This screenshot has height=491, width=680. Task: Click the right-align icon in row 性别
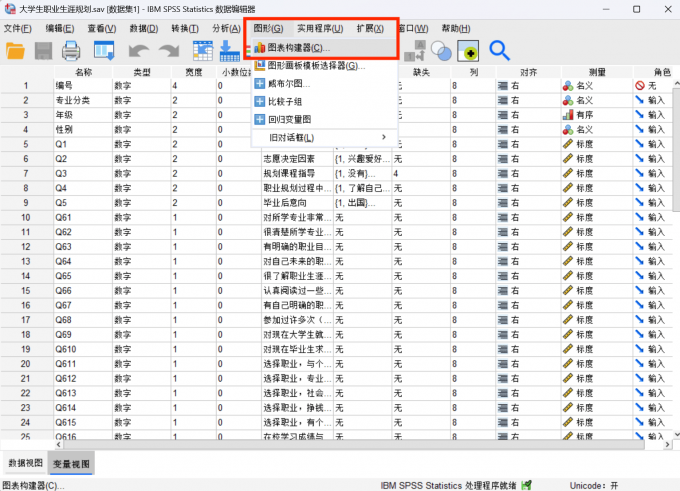pos(503,130)
